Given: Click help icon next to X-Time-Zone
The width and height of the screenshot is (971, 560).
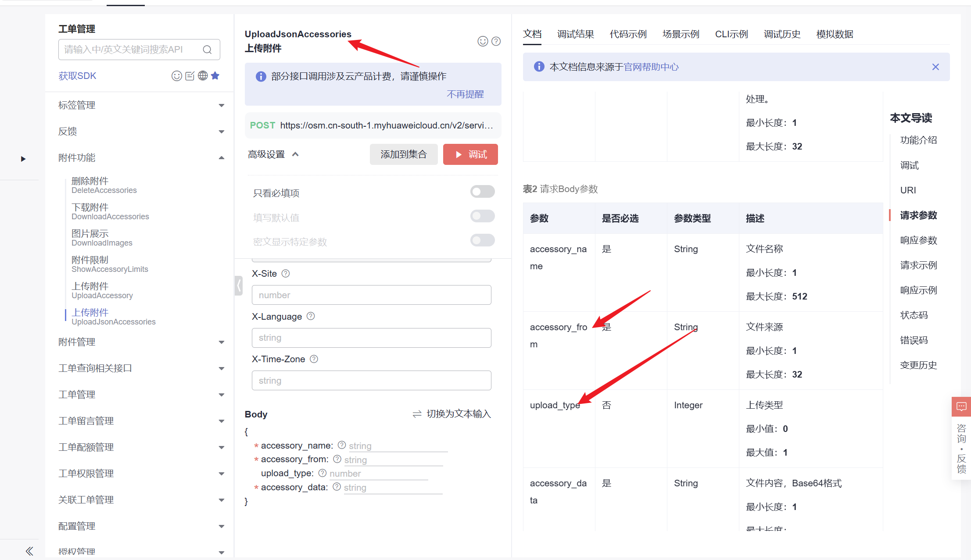Looking at the screenshot, I should [x=314, y=359].
